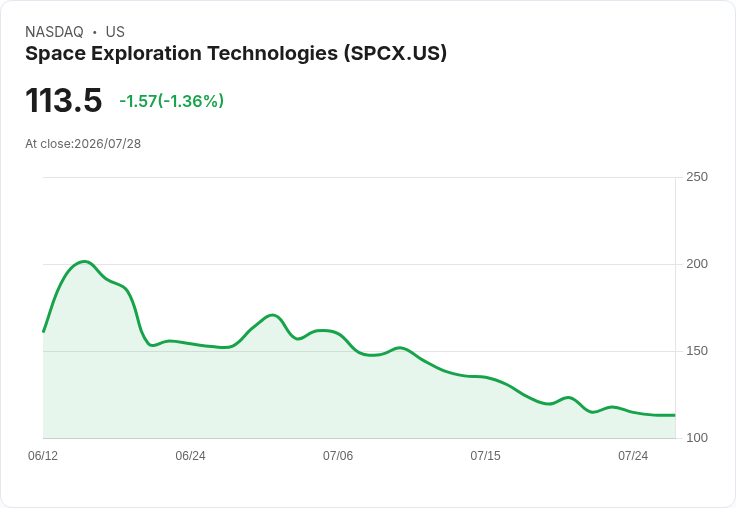
Task: Select the 100 y-axis price label
Action: (697, 438)
